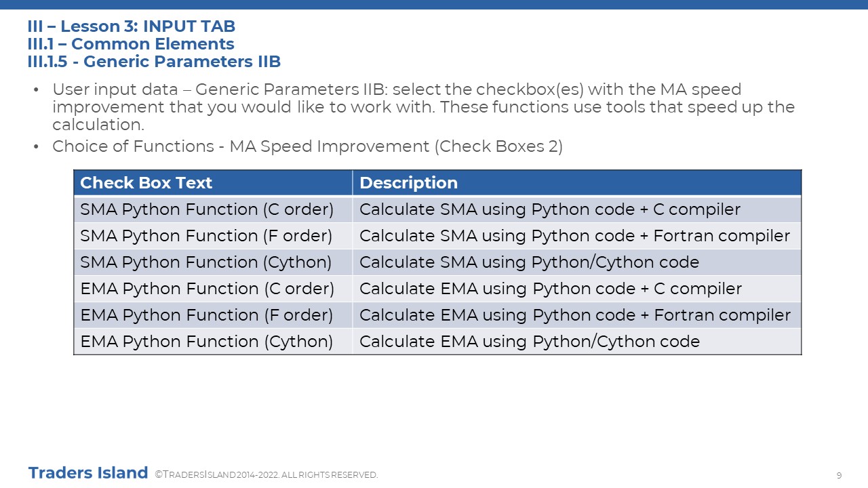Select 'SMA Python Function (Cython)' cell
The image size is (868, 488).
point(213,262)
